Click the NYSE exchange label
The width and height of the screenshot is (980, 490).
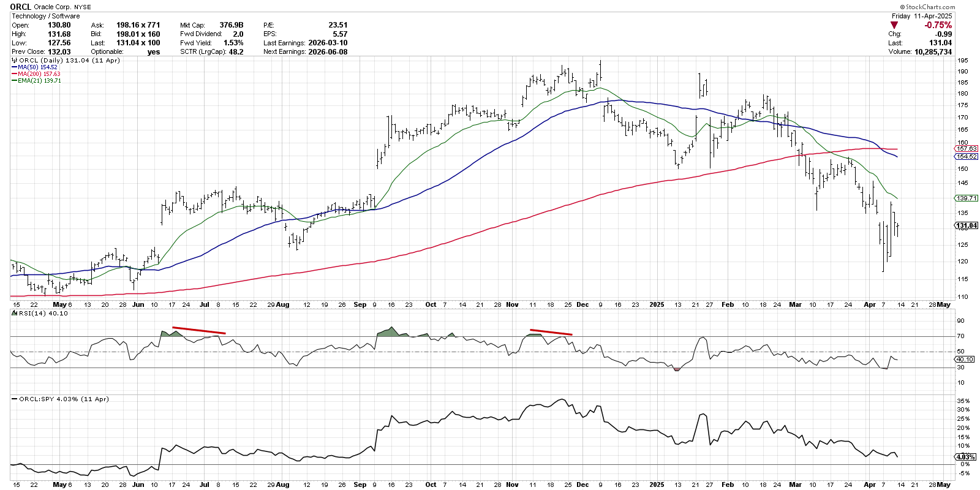(x=83, y=7)
